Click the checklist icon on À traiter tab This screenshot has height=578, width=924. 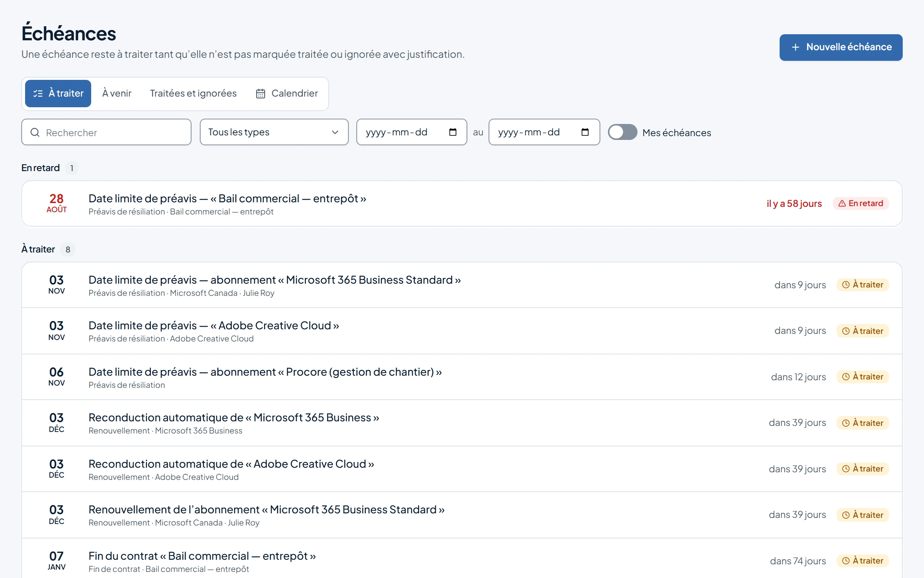38,93
